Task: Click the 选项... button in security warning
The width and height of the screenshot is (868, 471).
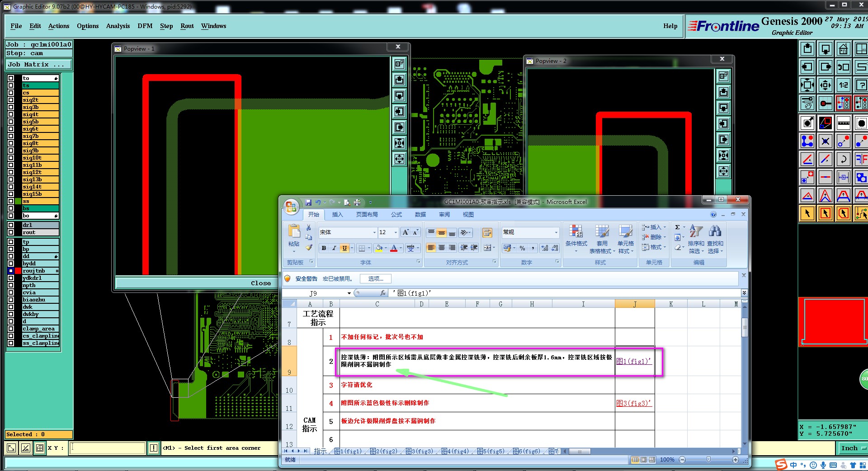Action: coord(376,279)
